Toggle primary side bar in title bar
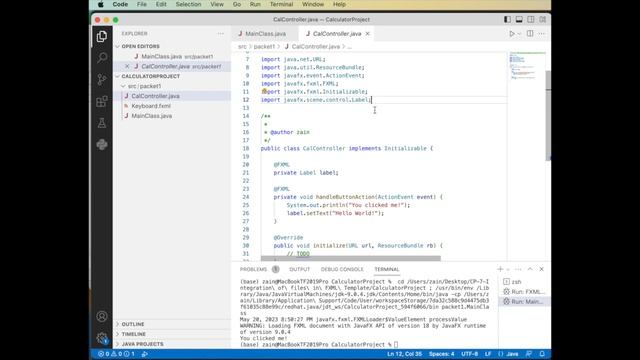The height and width of the screenshot is (360, 640). (507, 19)
